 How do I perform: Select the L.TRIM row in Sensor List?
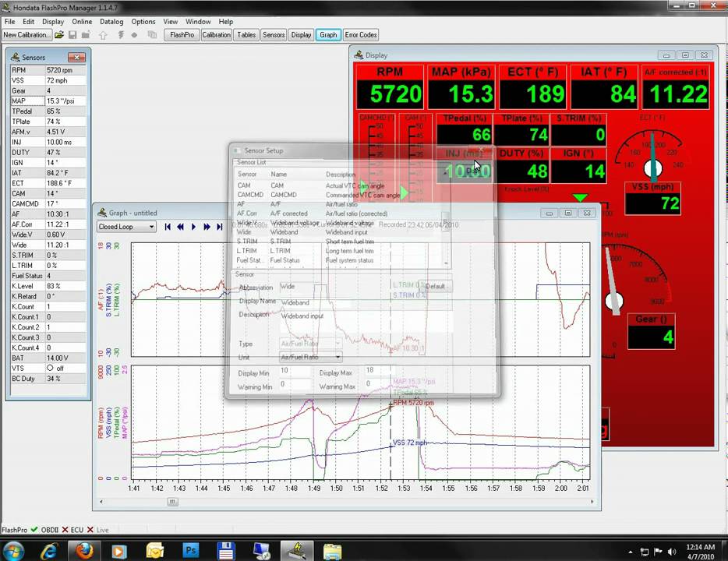[338, 251]
